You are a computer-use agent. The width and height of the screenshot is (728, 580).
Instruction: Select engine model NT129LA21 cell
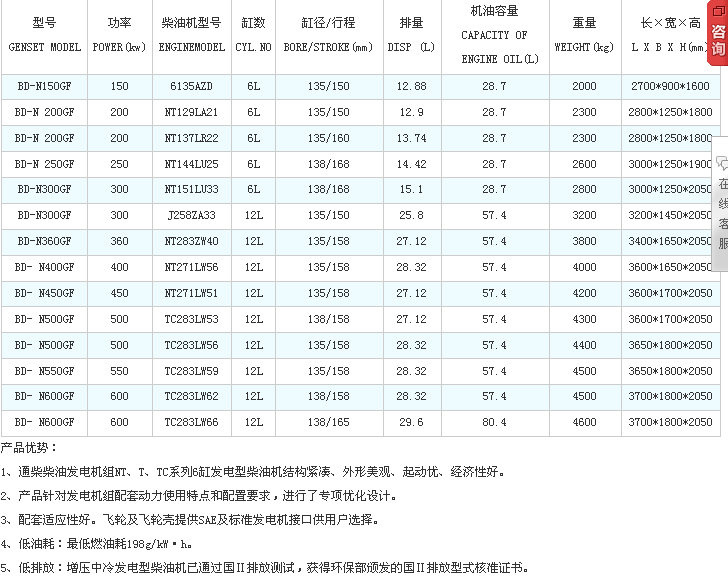(x=191, y=113)
